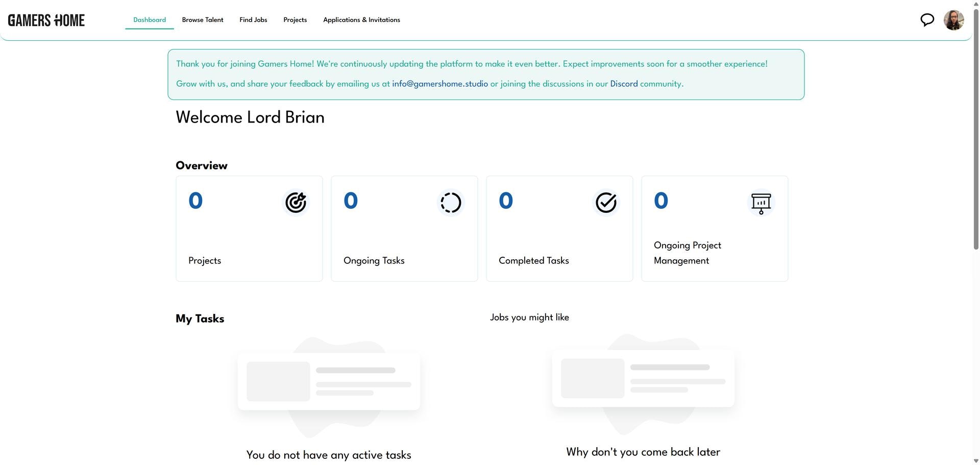Click the My Tasks heading
This screenshot has width=980, height=465.
[200, 319]
